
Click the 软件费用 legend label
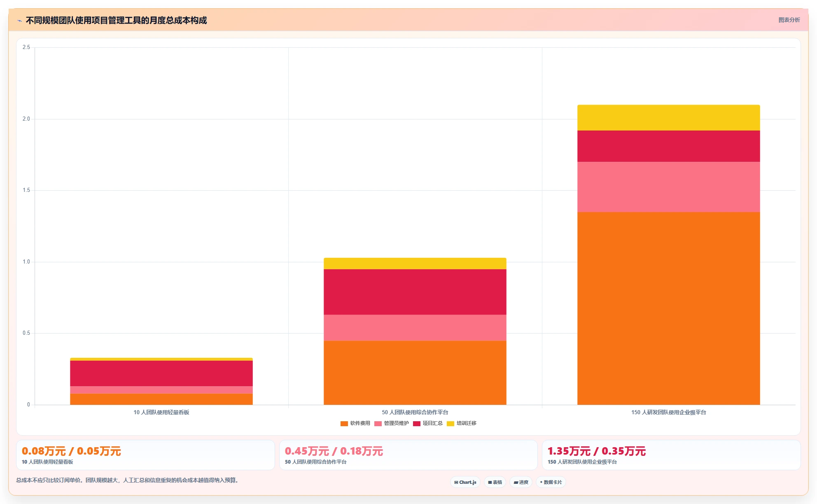(x=360, y=423)
